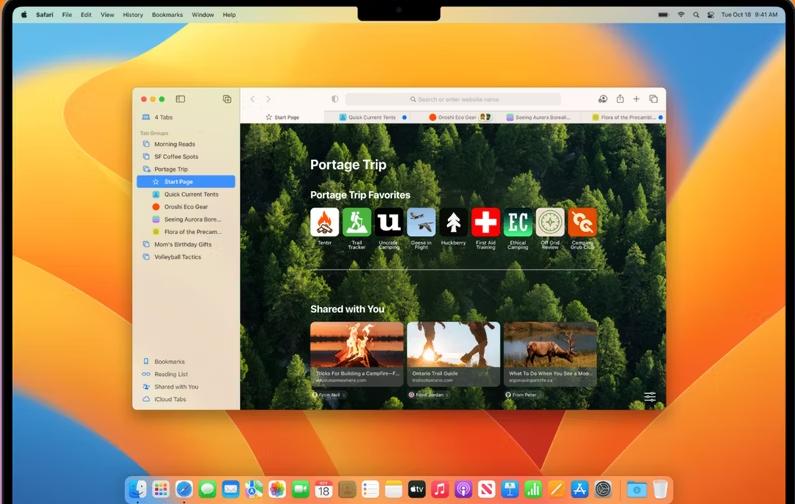Open the Safari menu in menu bar
Image resolution: width=795 pixels, height=504 pixels.
tap(45, 15)
